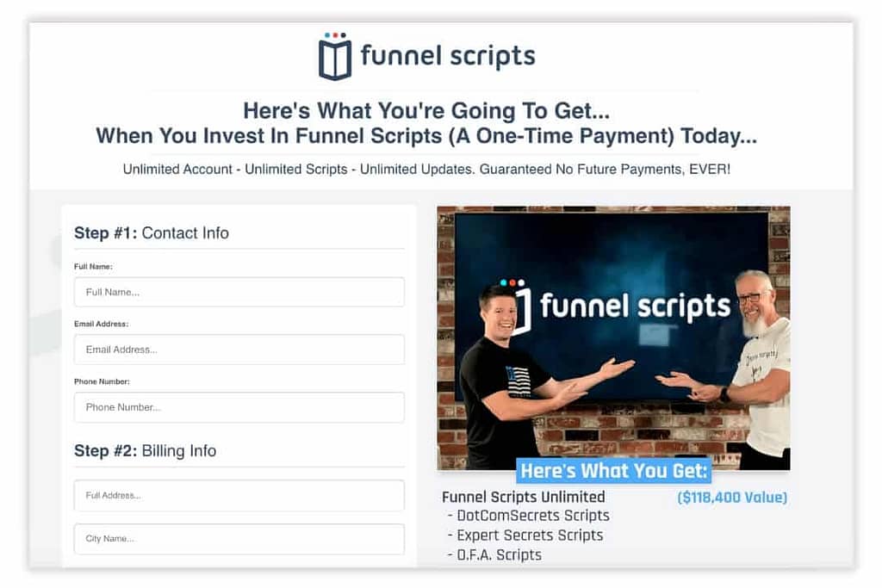This screenshot has height=588, width=882.
Task: Focus the Full Address billing field
Action: (x=239, y=495)
